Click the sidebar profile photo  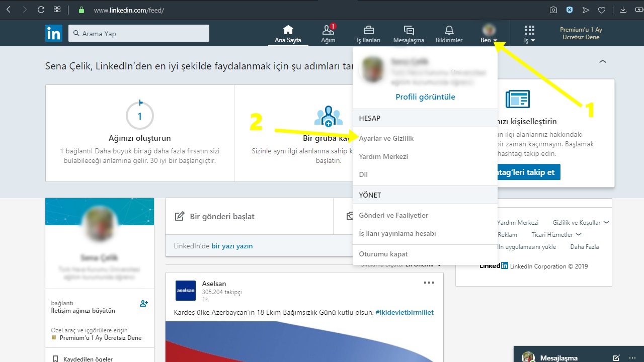100,225
